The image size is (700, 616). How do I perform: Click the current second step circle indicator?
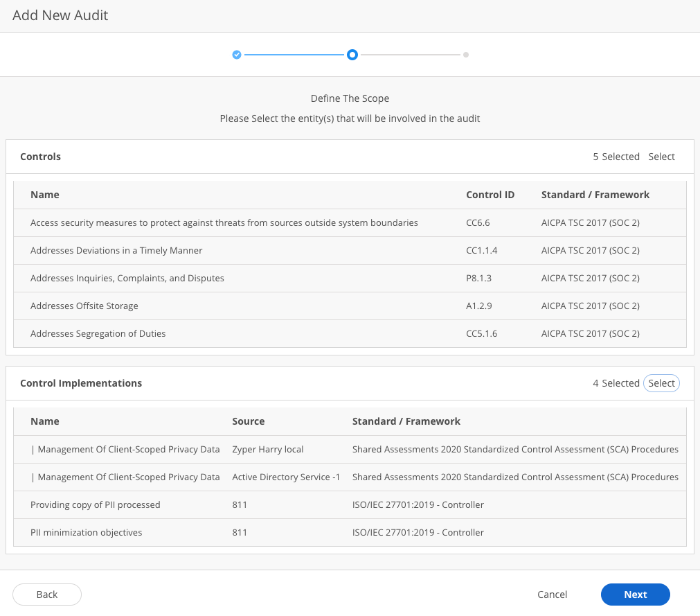[x=352, y=54]
